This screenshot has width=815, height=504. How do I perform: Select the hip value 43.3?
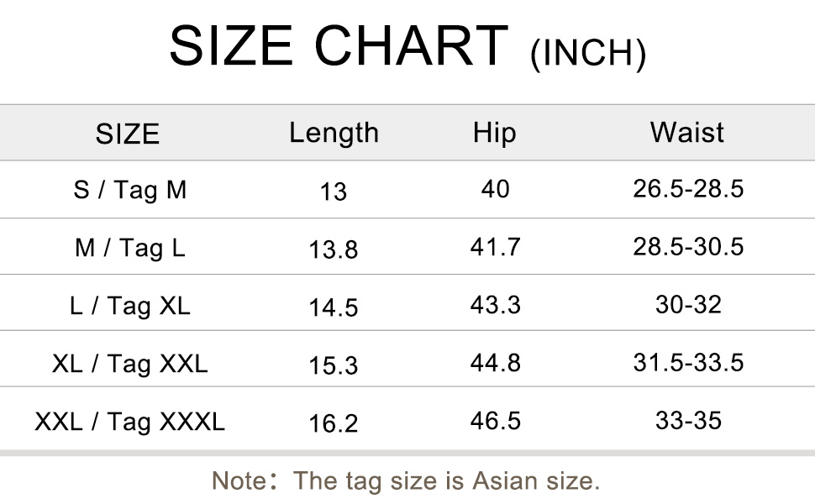pyautogui.click(x=495, y=304)
